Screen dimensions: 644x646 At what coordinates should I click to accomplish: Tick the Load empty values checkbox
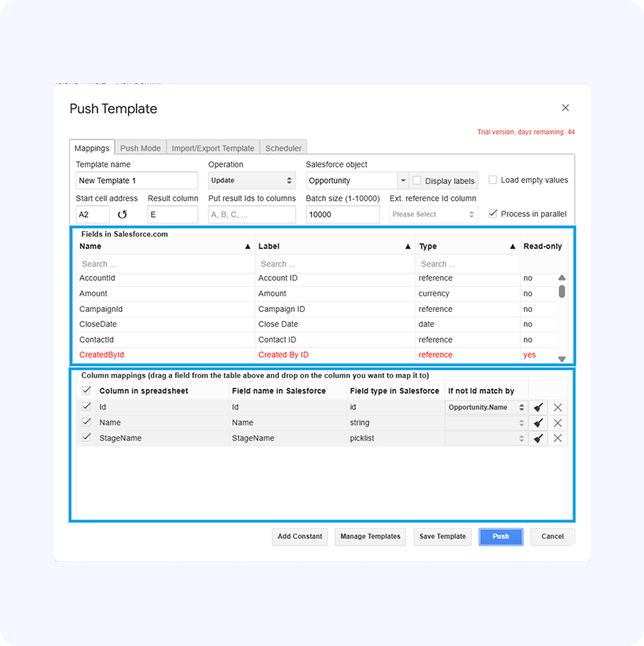click(x=493, y=180)
